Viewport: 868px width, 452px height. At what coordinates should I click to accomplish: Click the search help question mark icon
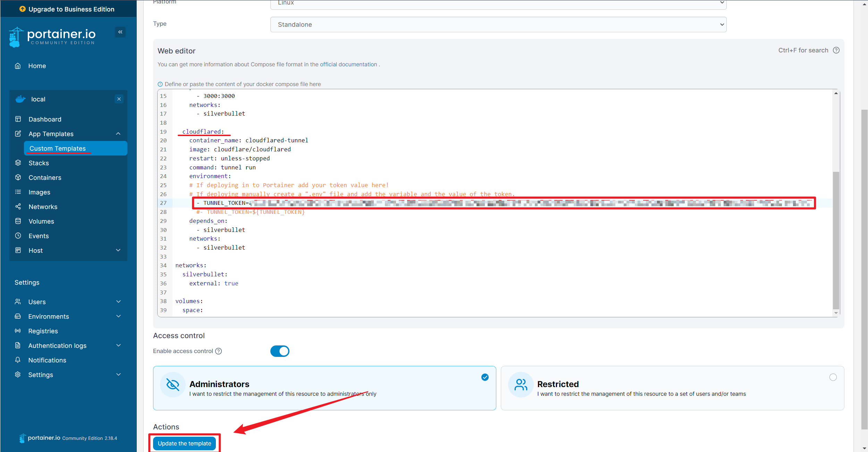(x=836, y=50)
